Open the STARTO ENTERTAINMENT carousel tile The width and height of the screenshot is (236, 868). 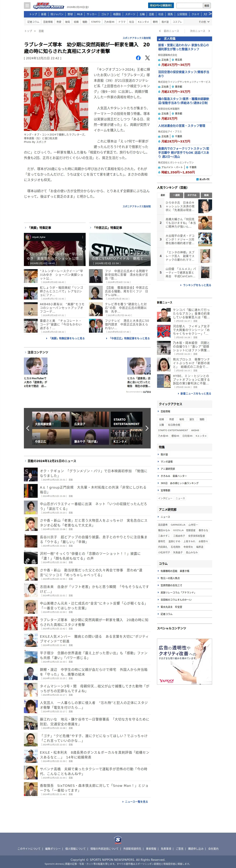pos(127,420)
